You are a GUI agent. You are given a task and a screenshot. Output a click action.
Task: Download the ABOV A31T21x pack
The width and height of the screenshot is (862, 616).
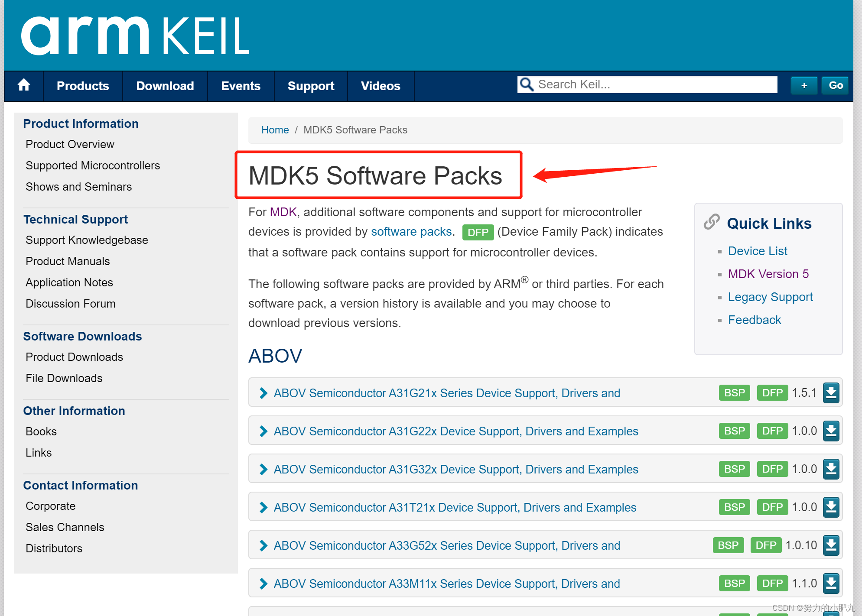[x=831, y=507]
